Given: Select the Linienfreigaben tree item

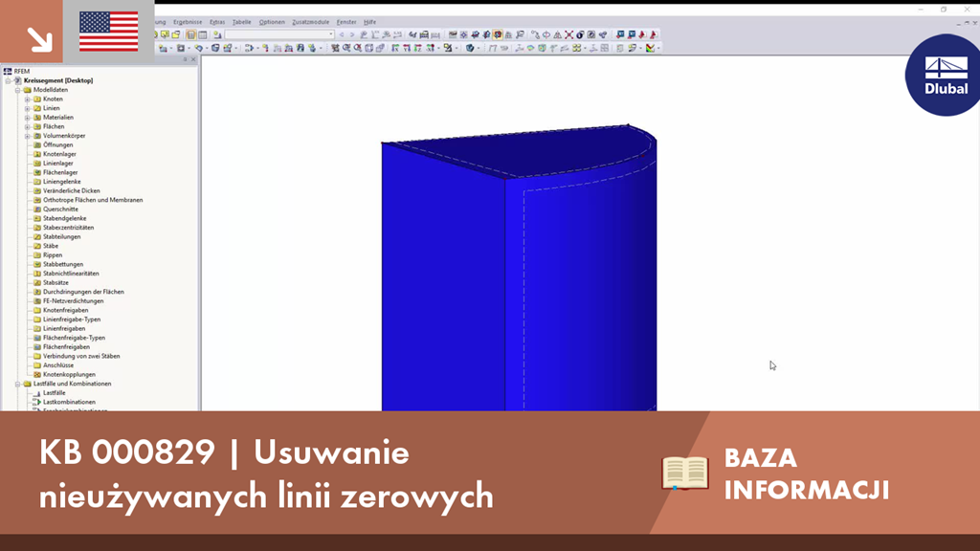Looking at the screenshot, I should point(64,329).
